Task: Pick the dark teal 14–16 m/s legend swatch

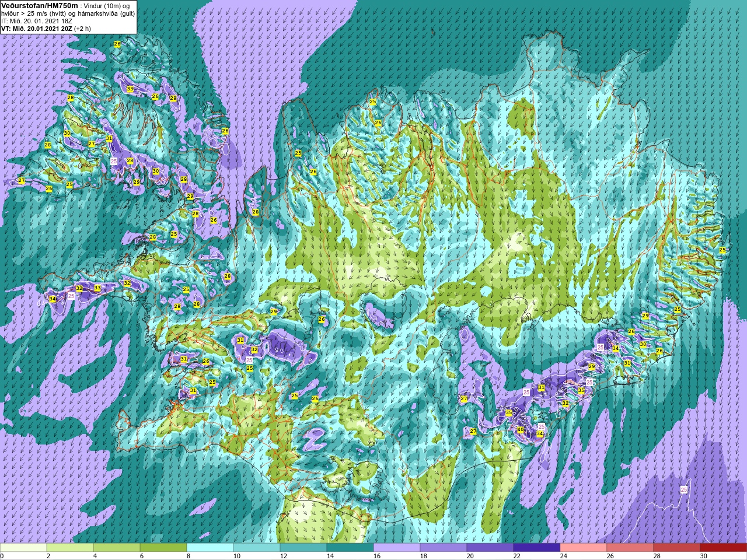Action: tap(350, 548)
